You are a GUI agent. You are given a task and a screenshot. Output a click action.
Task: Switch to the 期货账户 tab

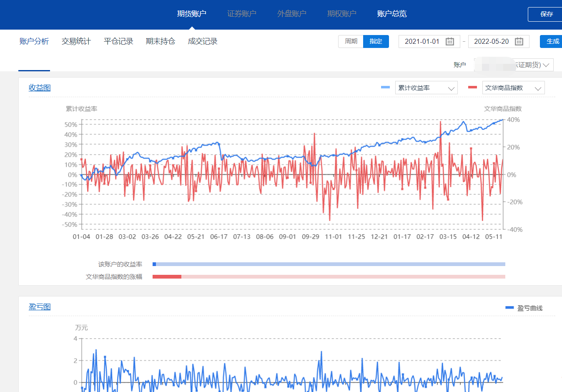(x=192, y=14)
